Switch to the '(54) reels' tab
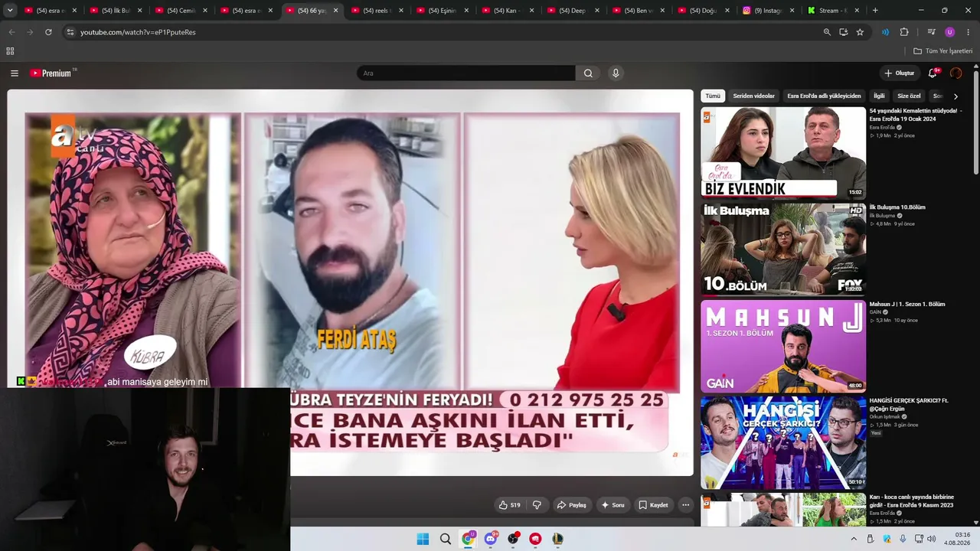The height and width of the screenshot is (551, 980). (x=376, y=11)
